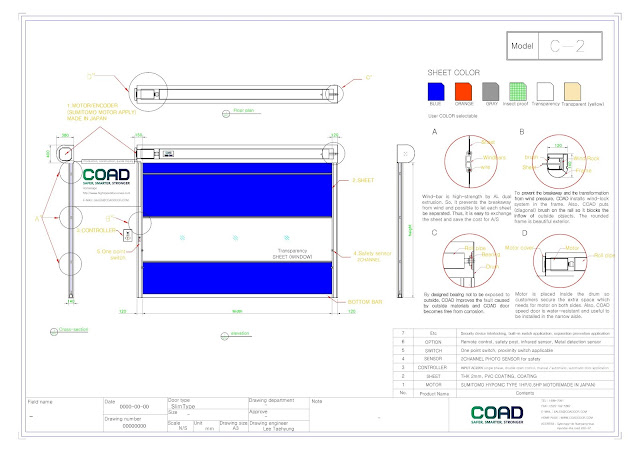Click the Drawing number 00000000 field

point(134,423)
